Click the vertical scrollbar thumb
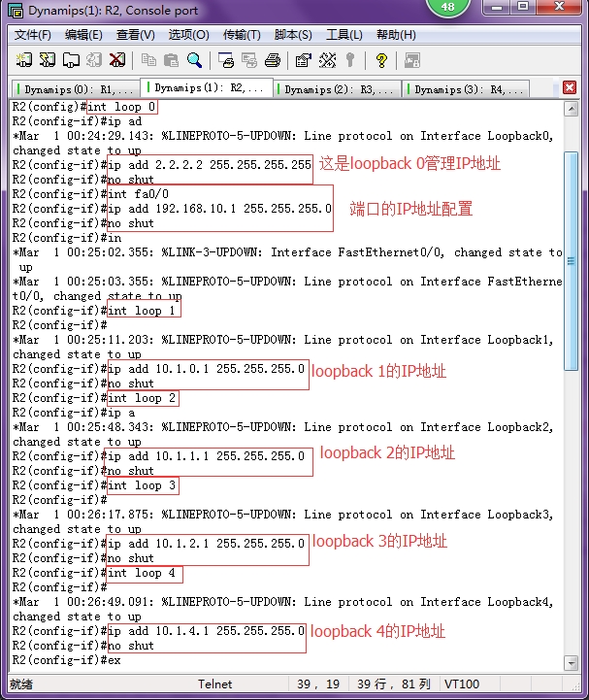The height and width of the screenshot is (700, 589). click(572, 261)
